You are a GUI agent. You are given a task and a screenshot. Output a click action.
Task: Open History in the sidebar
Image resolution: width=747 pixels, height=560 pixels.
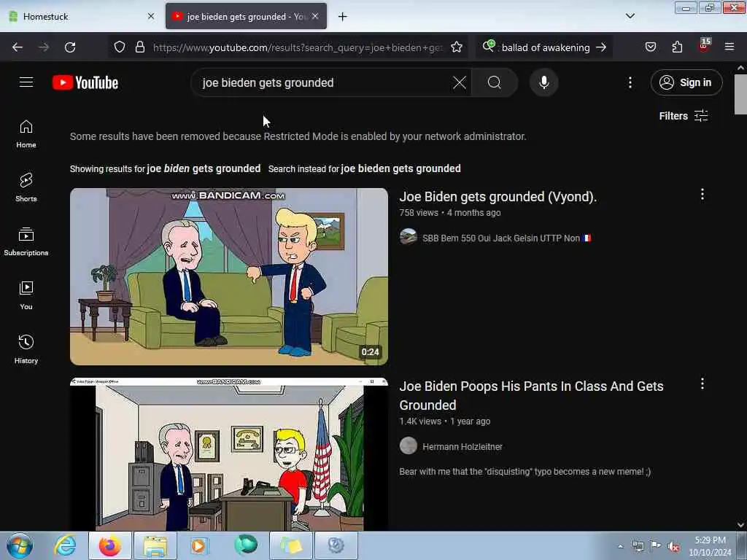click(26, 349)
